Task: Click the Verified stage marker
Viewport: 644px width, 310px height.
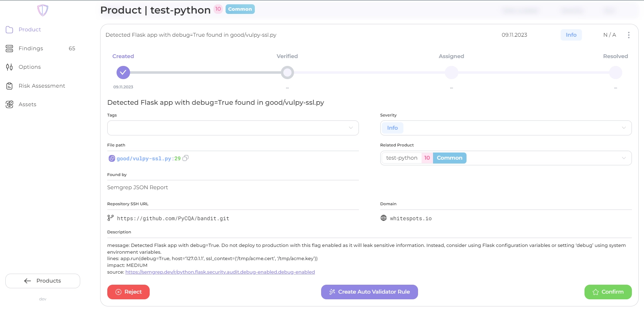Action: coord(287,73)
